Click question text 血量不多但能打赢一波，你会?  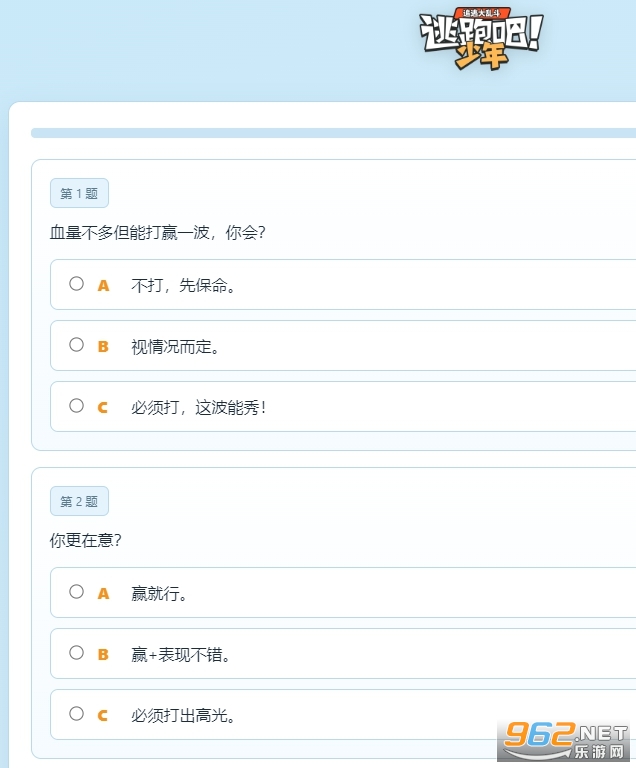click(158, 233)
